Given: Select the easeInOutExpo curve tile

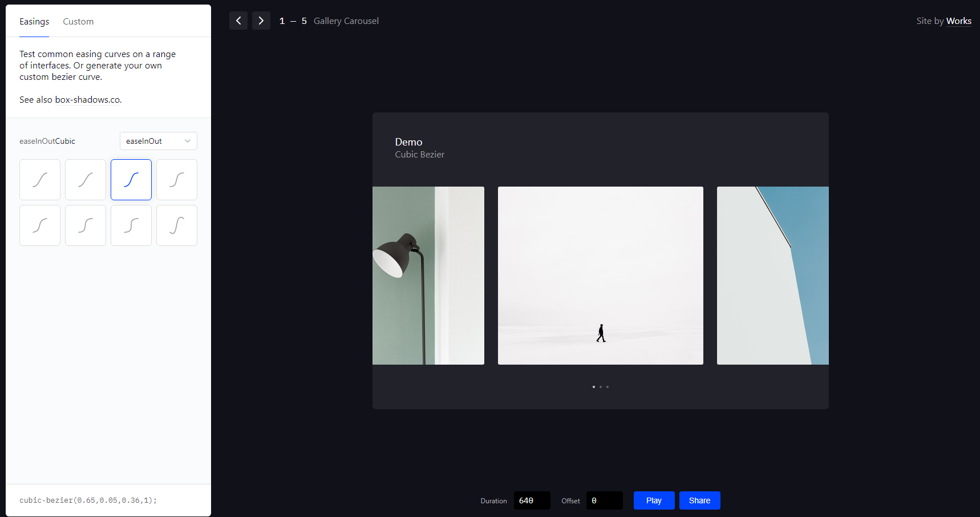Looking at the screenshot, I should coord(86,225).
